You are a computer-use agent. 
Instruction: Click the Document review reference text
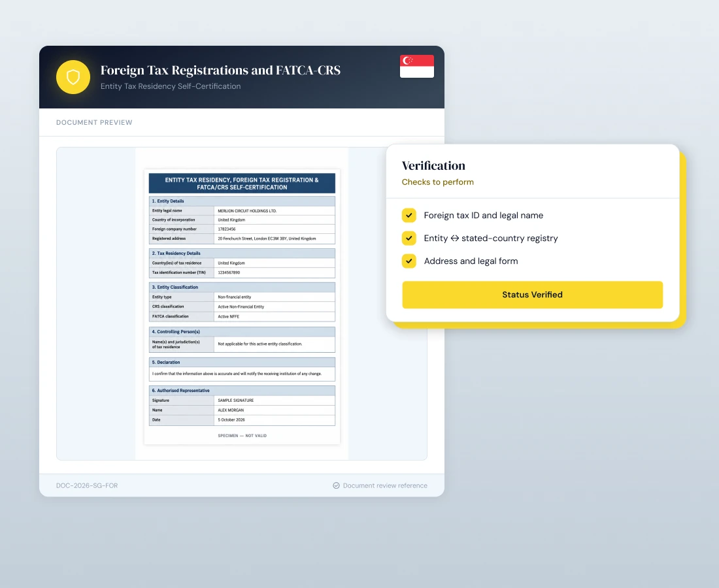pos(385,485)
